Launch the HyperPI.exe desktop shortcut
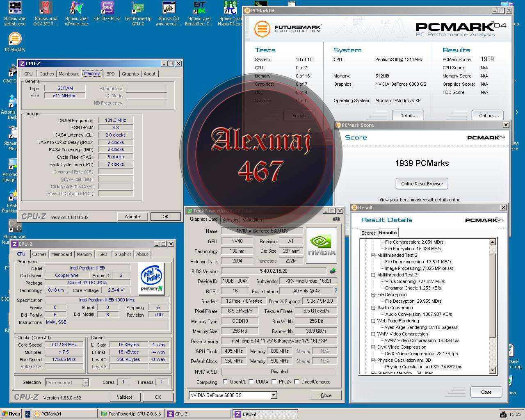Image resolution: width=525 pixels, height=420 pixels. click(x=230, y=13)
